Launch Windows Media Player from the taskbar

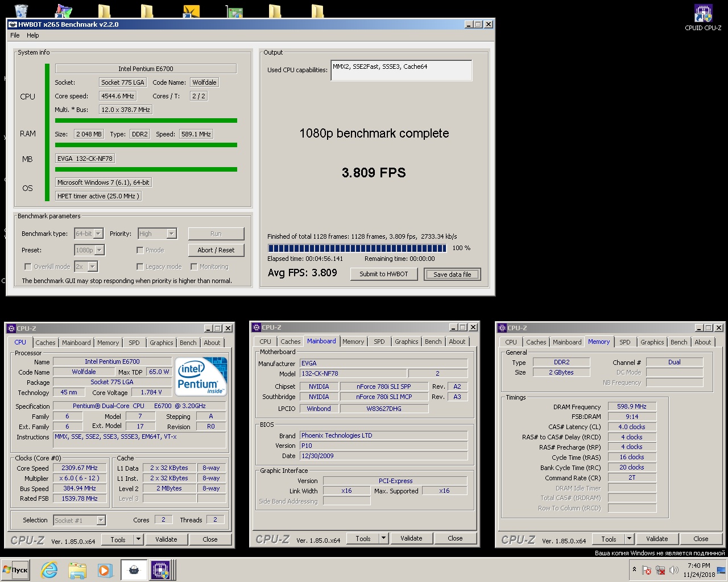[x=105, y=570]
